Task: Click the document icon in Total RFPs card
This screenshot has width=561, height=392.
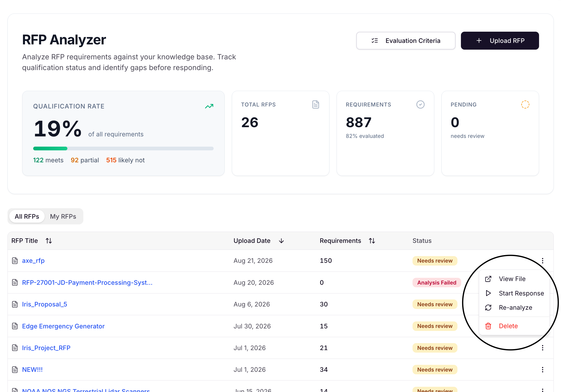Action: (x=316, y=104)
